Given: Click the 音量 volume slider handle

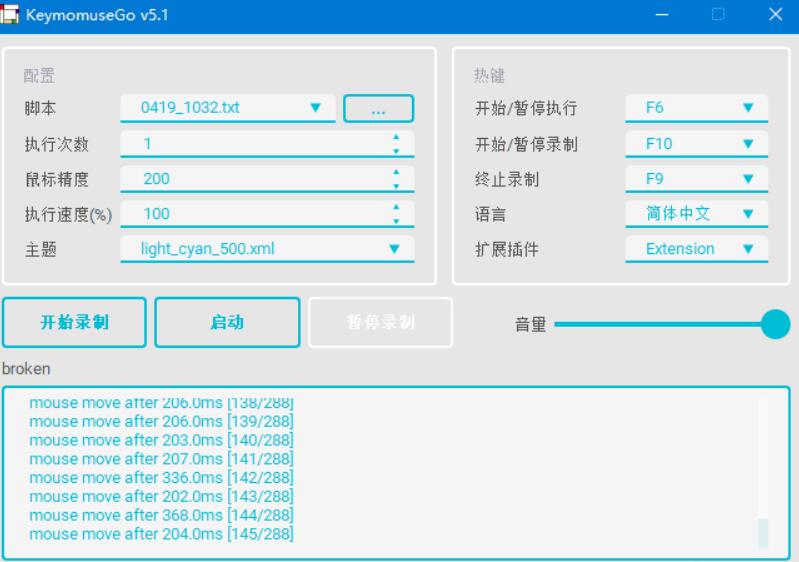Looking at the screenshot, I should 776,324.
